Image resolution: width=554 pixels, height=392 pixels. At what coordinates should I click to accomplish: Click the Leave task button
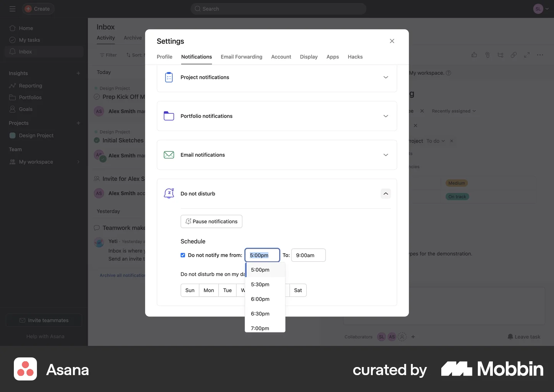pyautogui.click(x=524, y=337)
